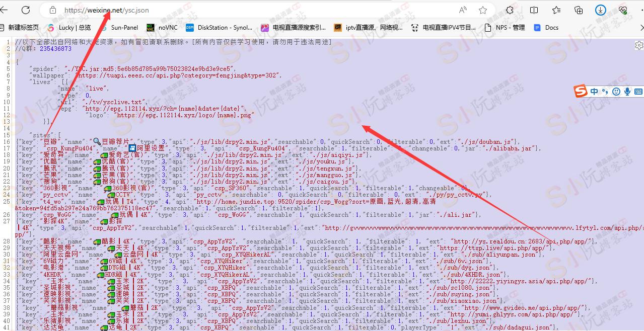
Task: Open the Collections panel
Action: (579, 10)
